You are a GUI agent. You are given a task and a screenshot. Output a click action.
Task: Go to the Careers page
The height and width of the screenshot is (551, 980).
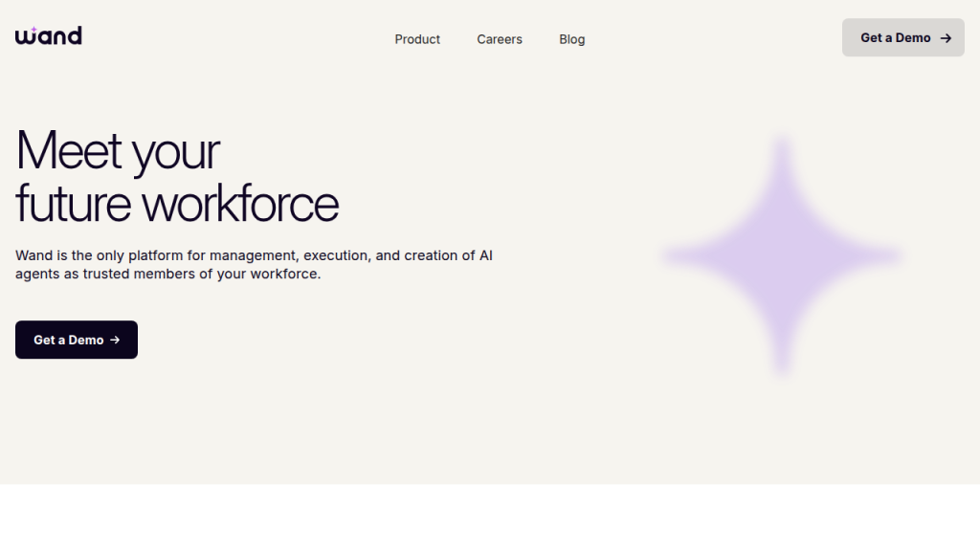coord(500,39)
